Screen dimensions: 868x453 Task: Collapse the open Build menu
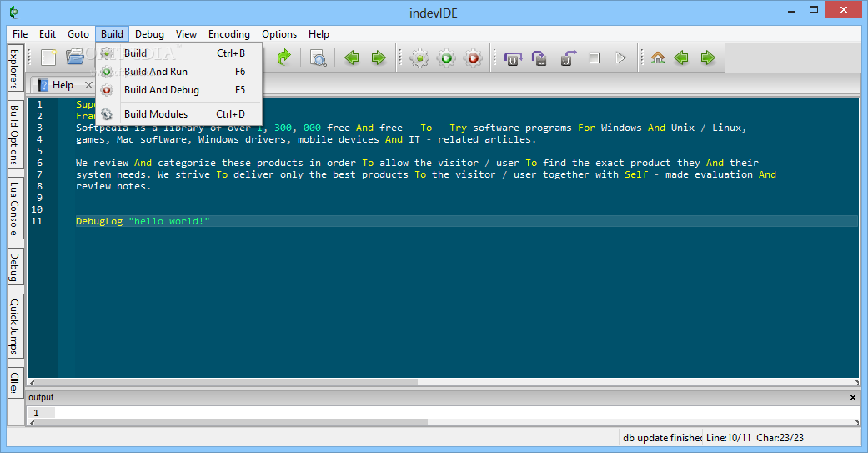click(x=112, y=33)
